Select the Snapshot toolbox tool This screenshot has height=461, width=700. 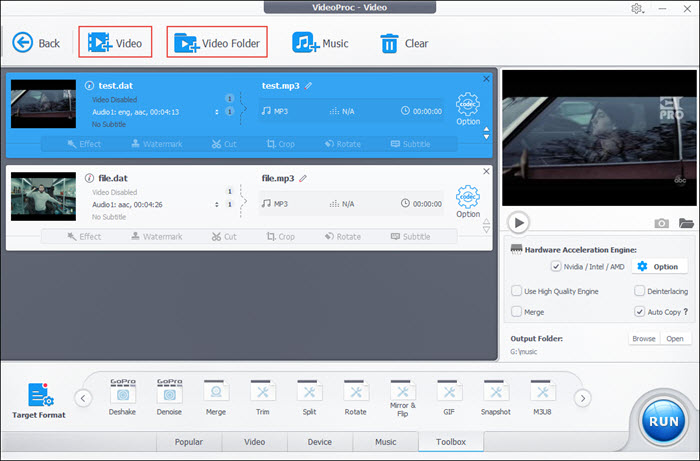click(x=496, y=397)
